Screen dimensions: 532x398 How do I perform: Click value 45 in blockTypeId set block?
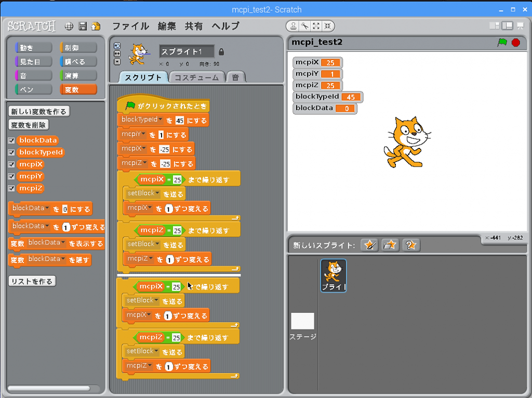[x=180, y=120]
